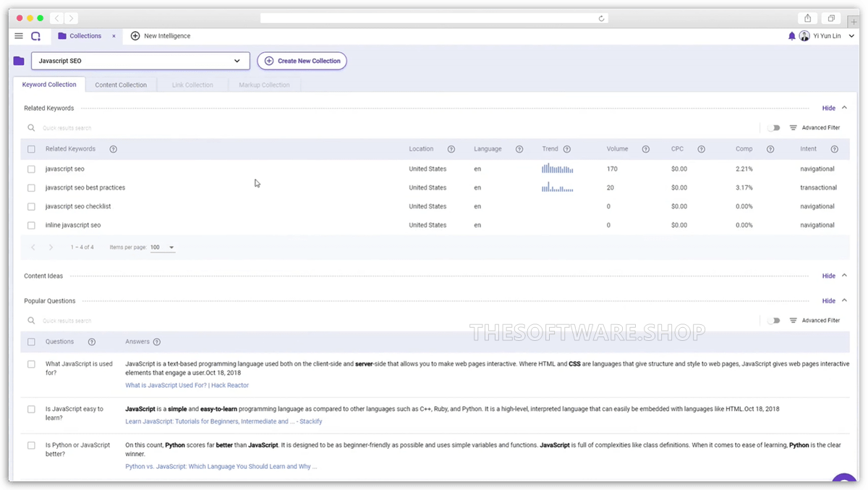Click Create New Collection button
The width and height of the screenshot is (868, 490).
pos(302,61)
